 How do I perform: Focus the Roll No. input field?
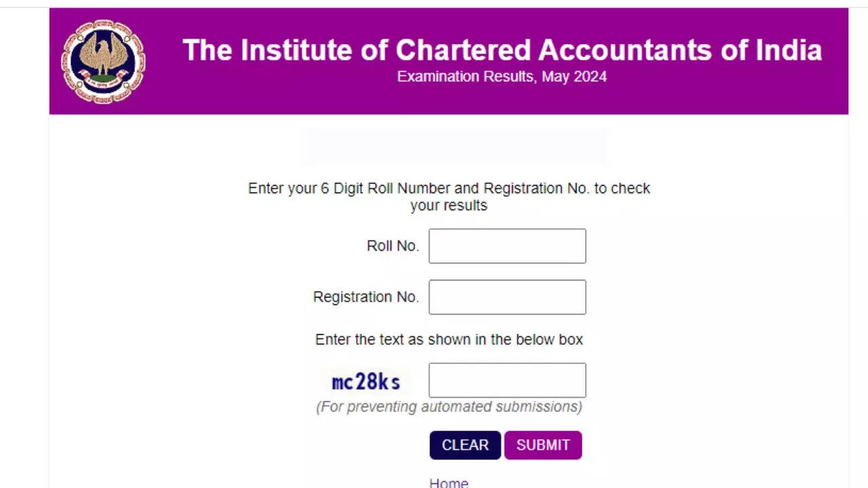pyautogui.click(x=507, y=246)
